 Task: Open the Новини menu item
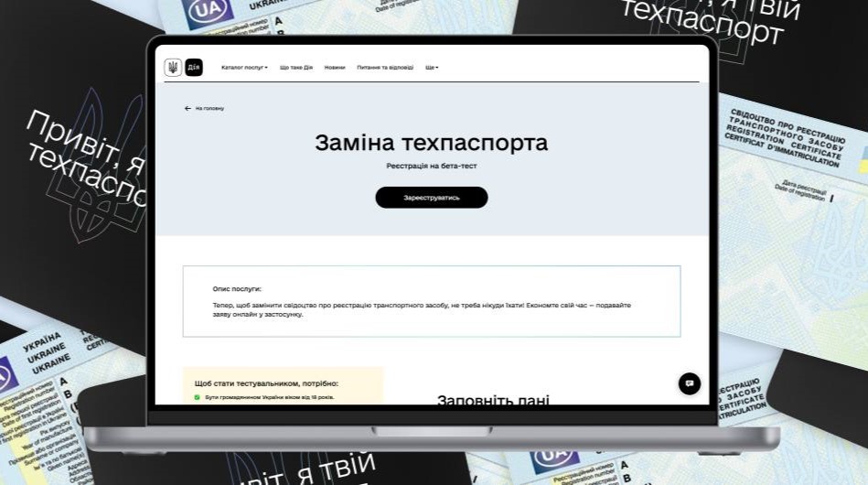(335, 68)
